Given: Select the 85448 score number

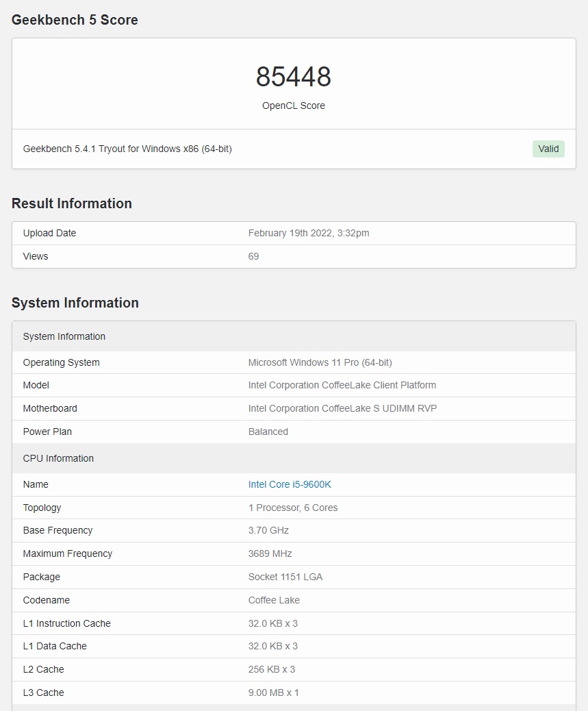Looking at the screenshot, I should click(294, 76).
